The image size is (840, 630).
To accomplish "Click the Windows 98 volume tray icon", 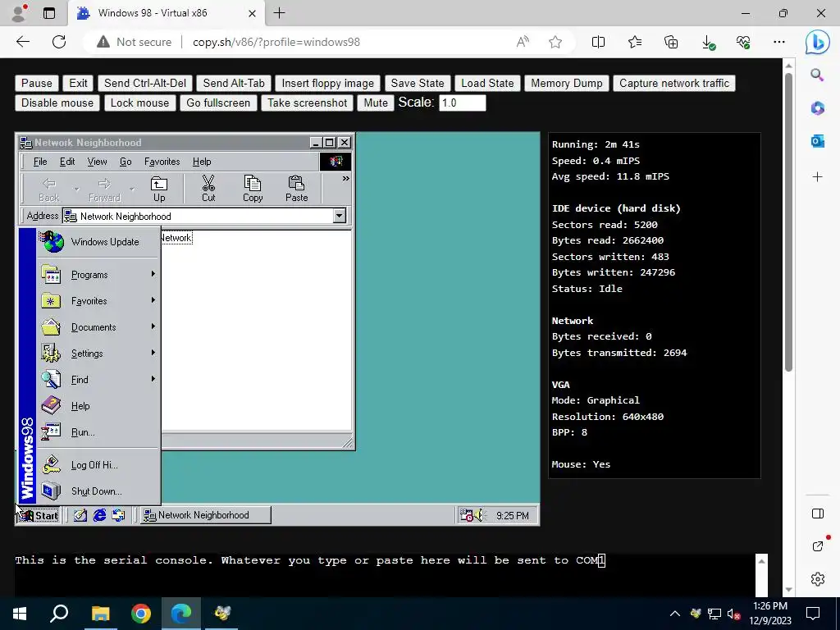I will point(479,515).
